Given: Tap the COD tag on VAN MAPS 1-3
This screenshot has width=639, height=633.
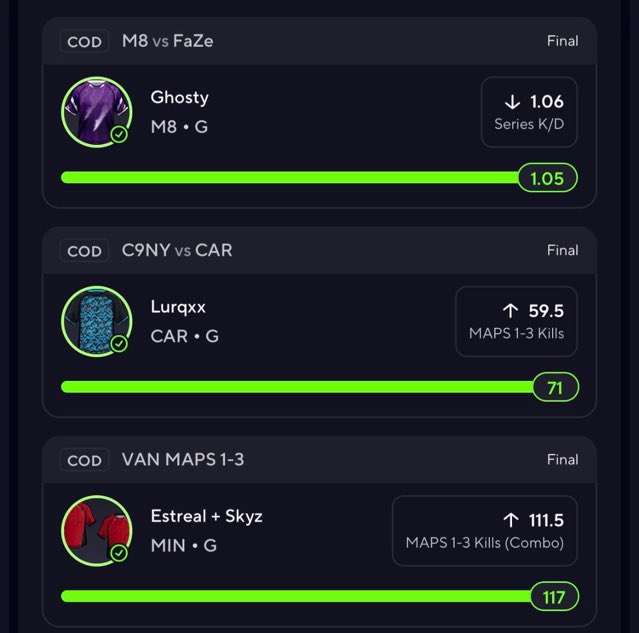Looking at the screenshot, I should tap(84, 460).
